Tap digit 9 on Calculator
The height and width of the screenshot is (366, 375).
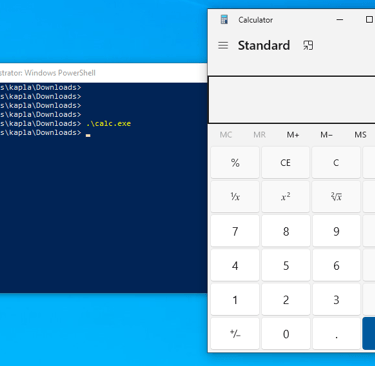(x=336, y=231)
